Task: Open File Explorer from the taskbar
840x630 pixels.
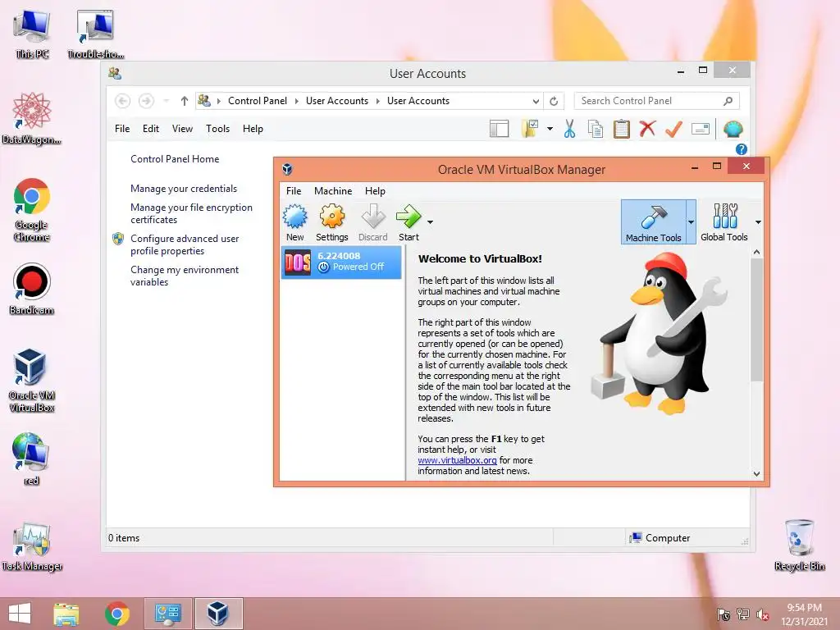Action: pyautogui.click(x=66, y=614)
